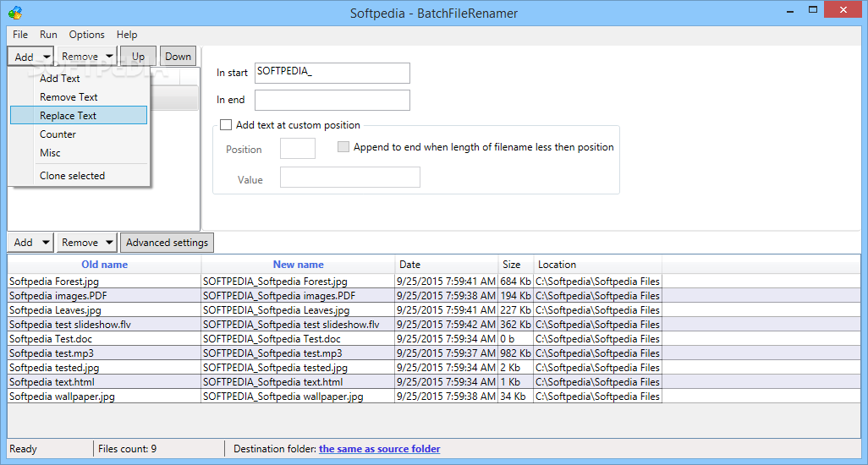Image resolution: width=868 pixels, height=465 pixels.
Task: Open the Options menu
Action: pos(86,35)
